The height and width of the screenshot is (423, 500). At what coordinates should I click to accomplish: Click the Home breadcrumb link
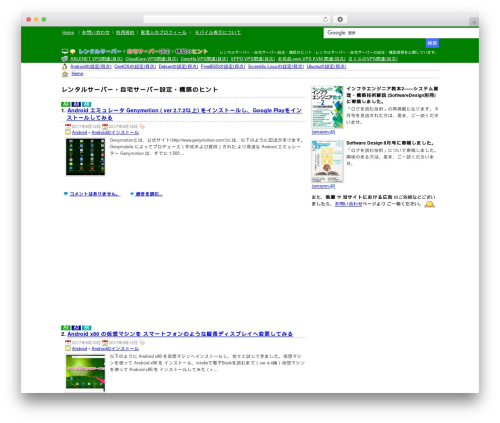77,74
